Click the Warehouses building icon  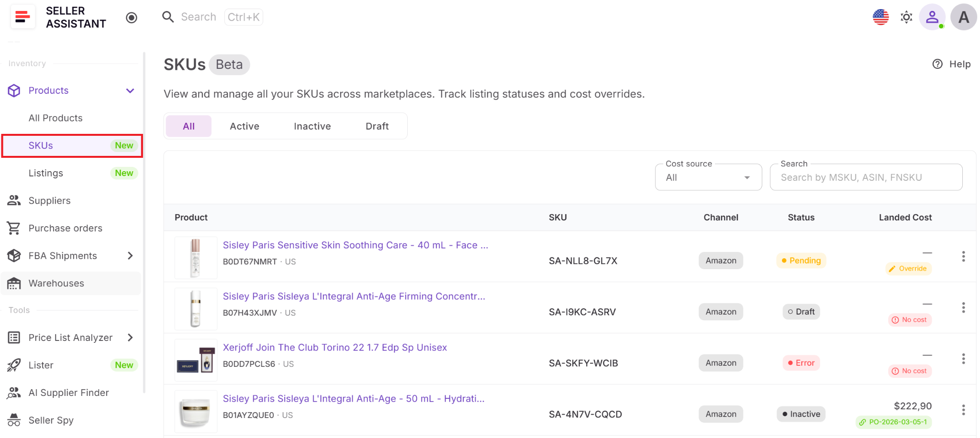point(14,284)
